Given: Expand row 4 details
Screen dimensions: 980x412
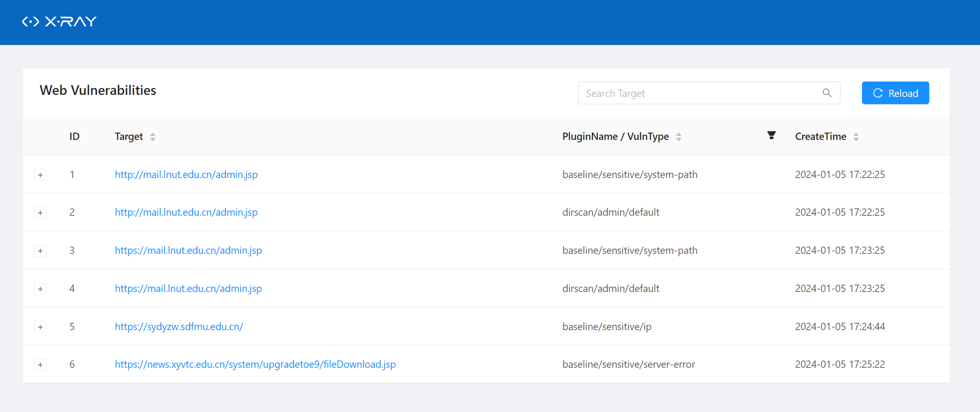Looking at the screenshot, I should [x=40, y=289].
